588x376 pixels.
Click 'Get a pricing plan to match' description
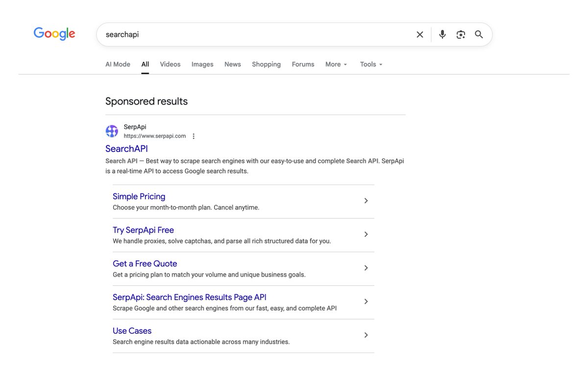tap(209, 275)
